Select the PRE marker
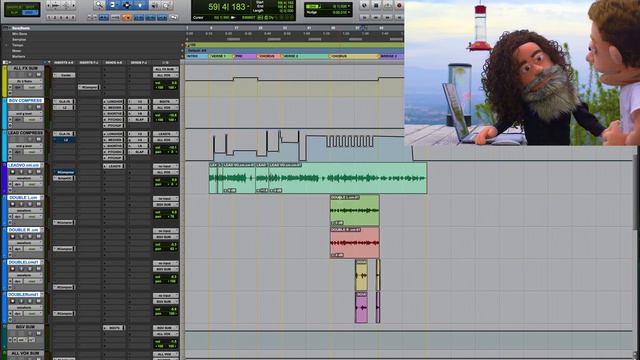The image size is (640, 360). click(245, 56)
